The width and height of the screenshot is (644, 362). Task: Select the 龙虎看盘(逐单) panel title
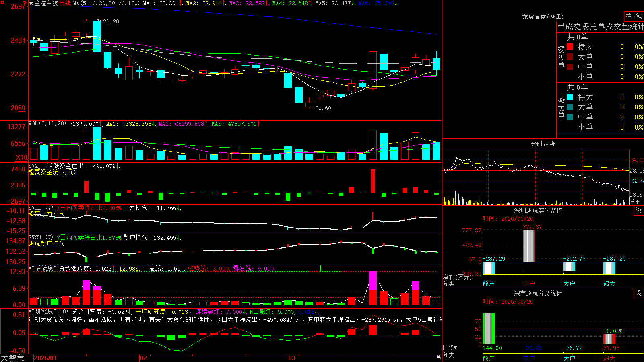point(543,16)
